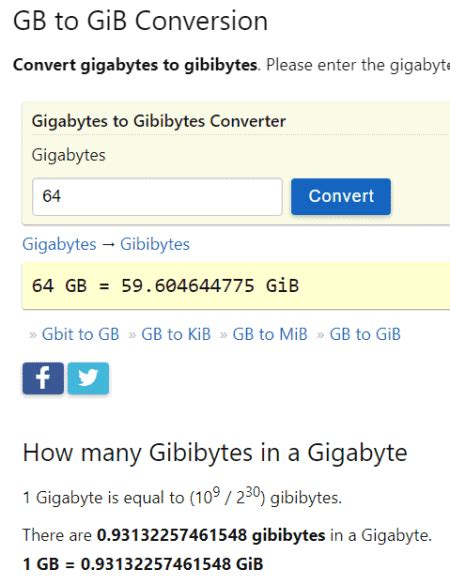
Task: Click the How many Gibibytes in a Gigabyte heading
Action: (x=215, y=453)
